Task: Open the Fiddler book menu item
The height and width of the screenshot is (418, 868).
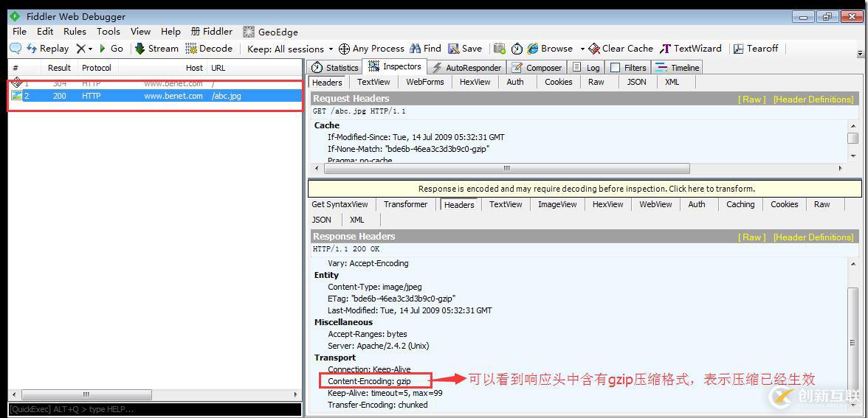Action: [211, 32]
